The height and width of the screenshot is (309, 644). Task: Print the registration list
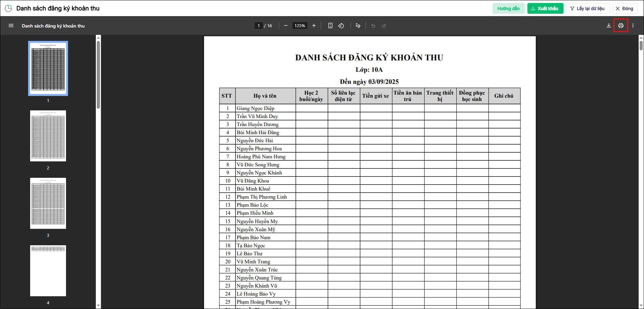point(621,25)
